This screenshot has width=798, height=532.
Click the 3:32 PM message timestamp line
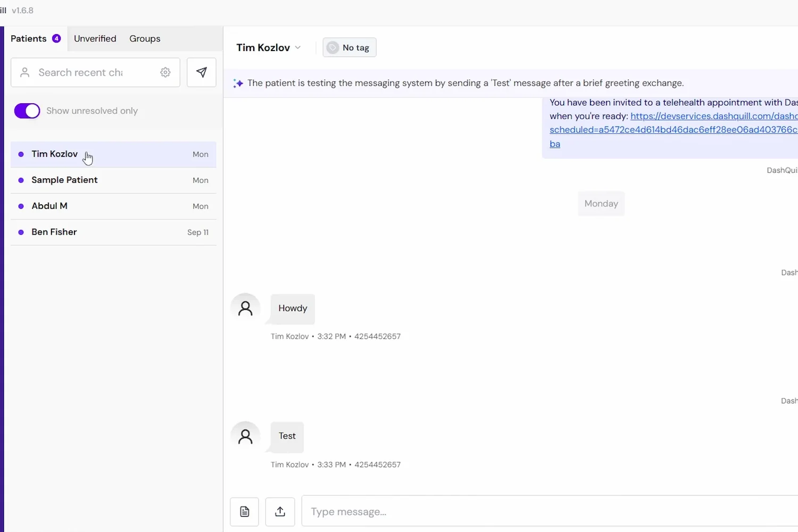(336, 337)
